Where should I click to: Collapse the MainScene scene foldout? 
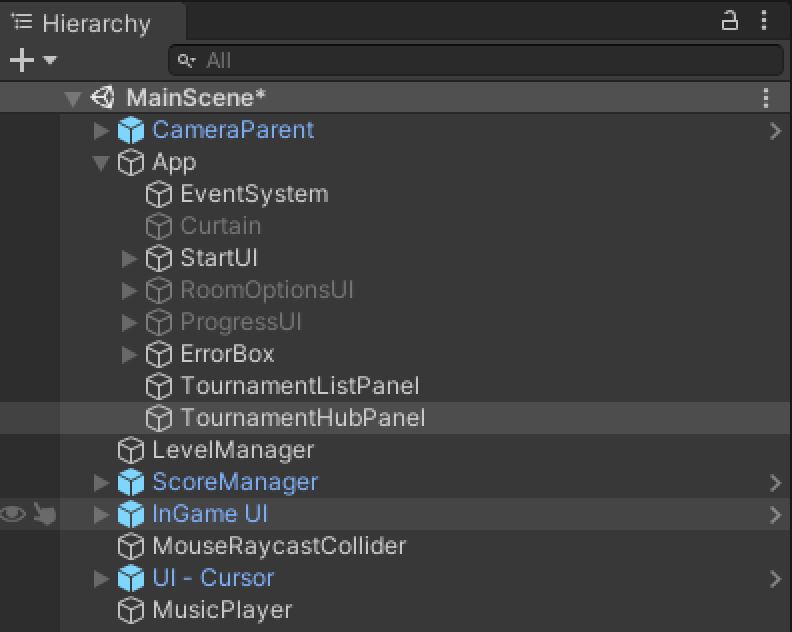pyautogui.click(x=72, y=98)
